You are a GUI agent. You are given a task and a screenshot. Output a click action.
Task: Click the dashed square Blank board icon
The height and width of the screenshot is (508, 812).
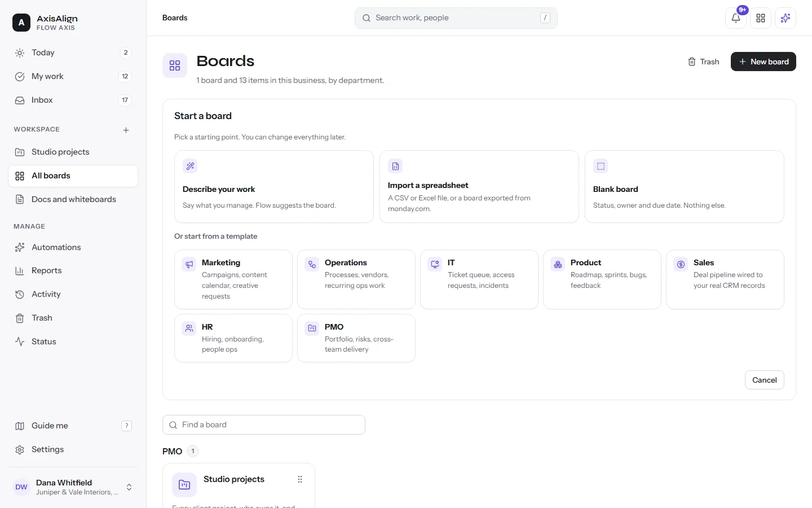pos(601,166)
